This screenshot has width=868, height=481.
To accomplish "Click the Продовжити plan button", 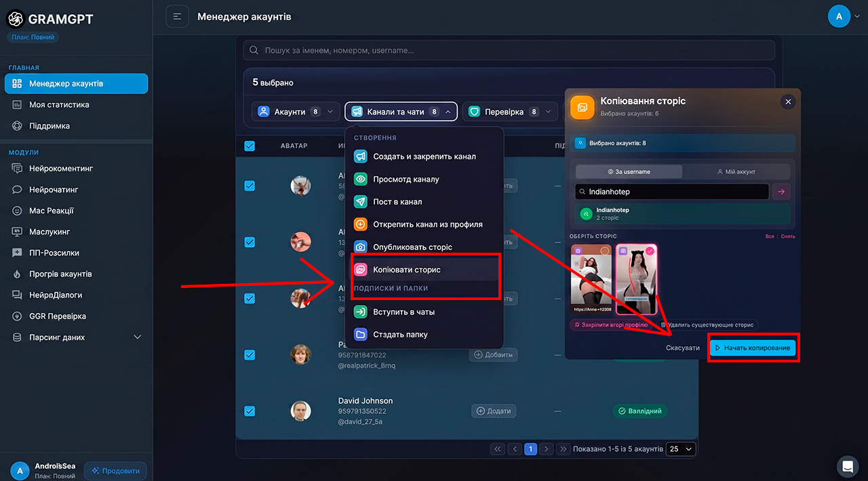I will 117,471.
